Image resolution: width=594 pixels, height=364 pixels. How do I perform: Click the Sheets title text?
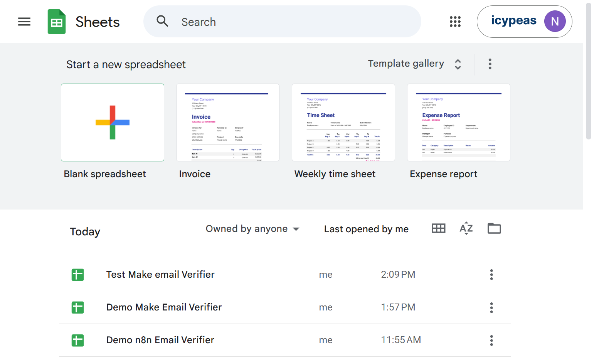click(98, 22)
